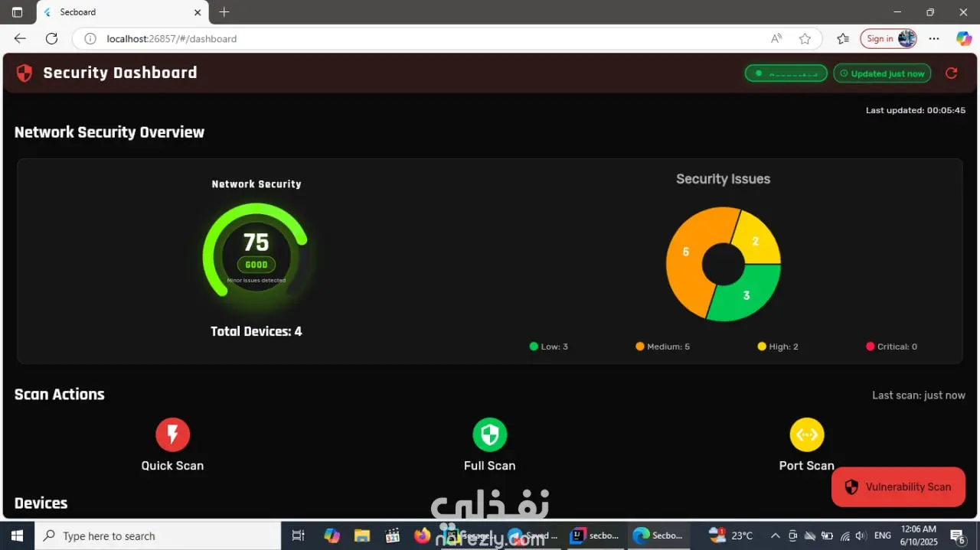980x550 pixels.
Task: Select the yellow High slice of pie chart
Action: 756,240
